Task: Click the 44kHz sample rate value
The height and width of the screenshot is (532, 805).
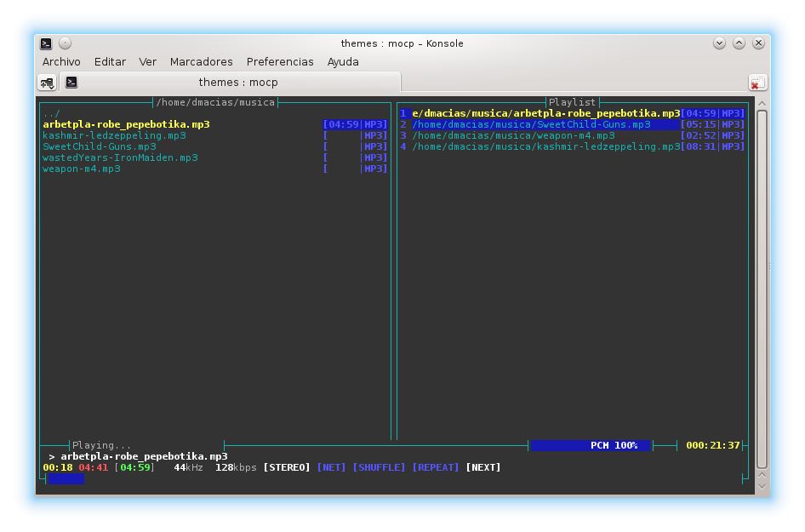Action: click(188, 468)
